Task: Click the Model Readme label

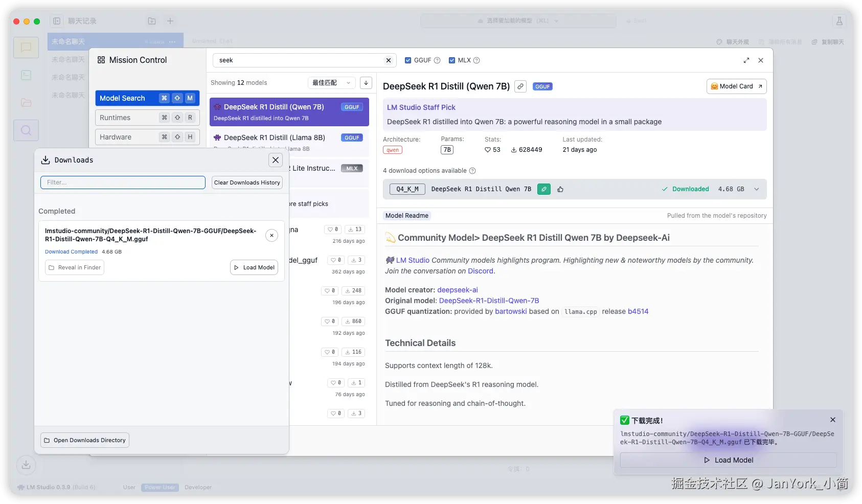Action: click(407, 216)
